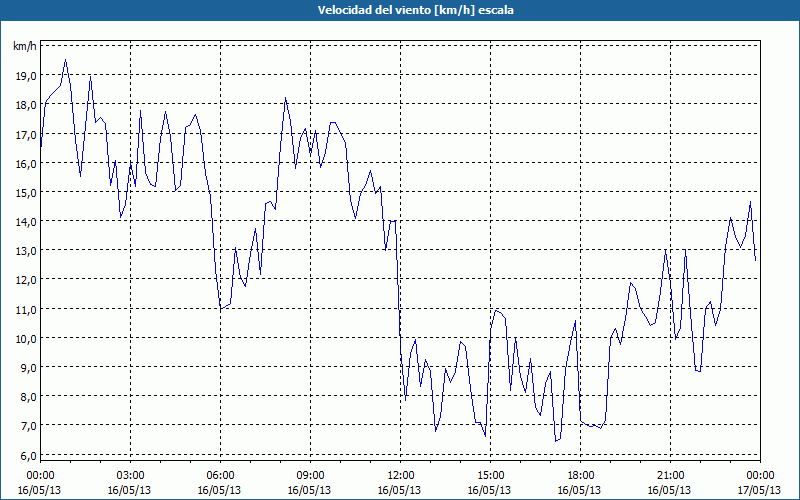Image resolution: width=800 pixels, height=500 pixels.
Task: Click the 6,0 y-axis value
Action: 29,455
